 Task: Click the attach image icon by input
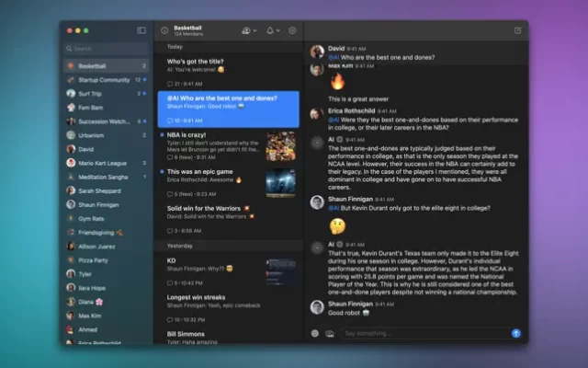(x=329, y=333)
